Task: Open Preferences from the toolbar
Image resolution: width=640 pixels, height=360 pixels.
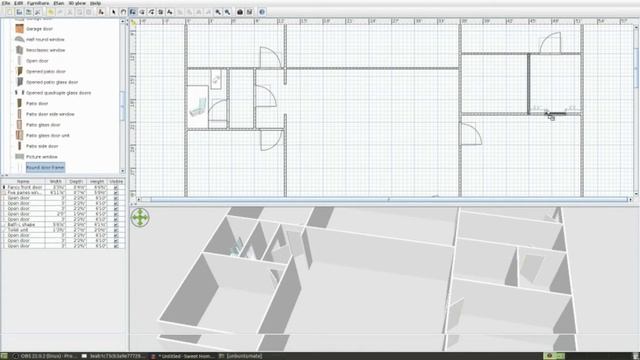Action: (38, 12)
